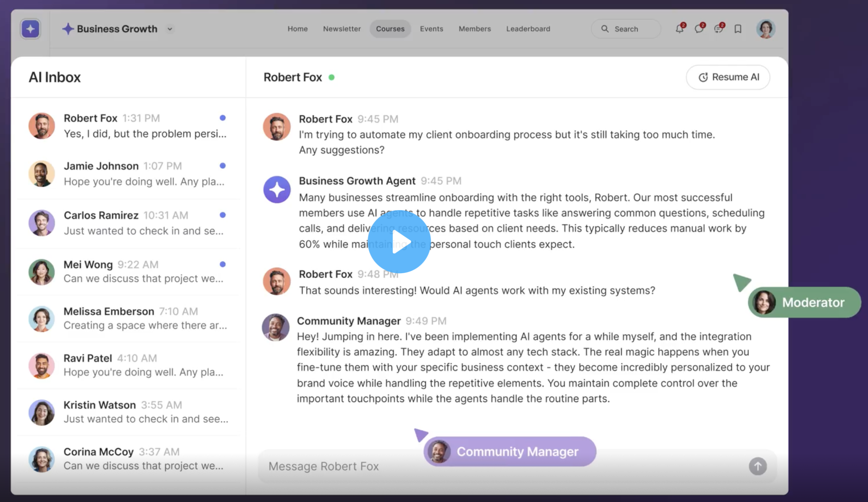Click Ravi Patel's avatar
Screen dimensions: 868x502
coord(42,366)
